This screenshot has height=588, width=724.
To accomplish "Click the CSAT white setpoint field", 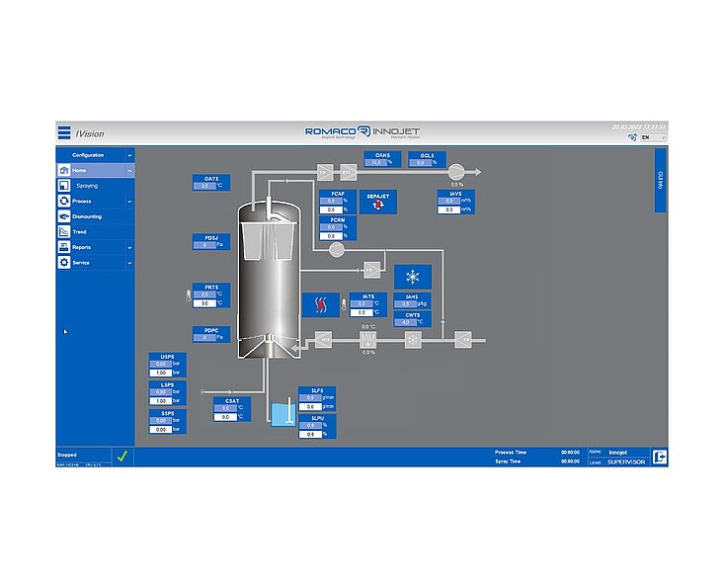I will pos(225,417).
